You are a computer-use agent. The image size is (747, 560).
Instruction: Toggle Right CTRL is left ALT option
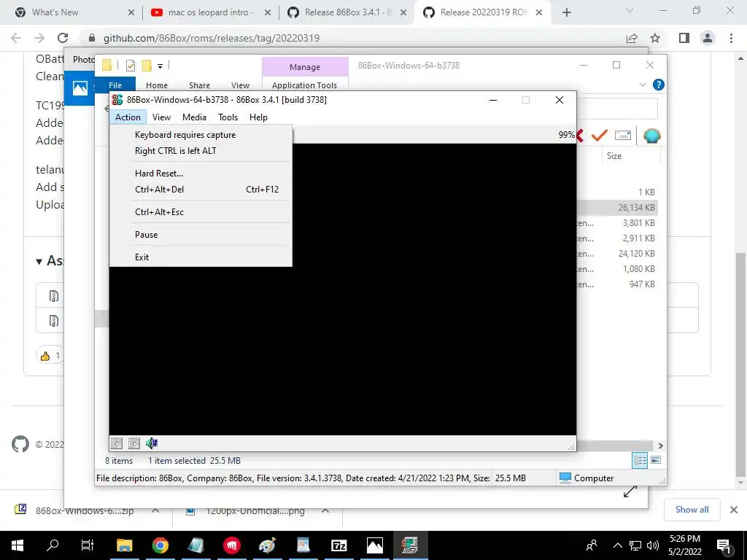coord(201,151)
